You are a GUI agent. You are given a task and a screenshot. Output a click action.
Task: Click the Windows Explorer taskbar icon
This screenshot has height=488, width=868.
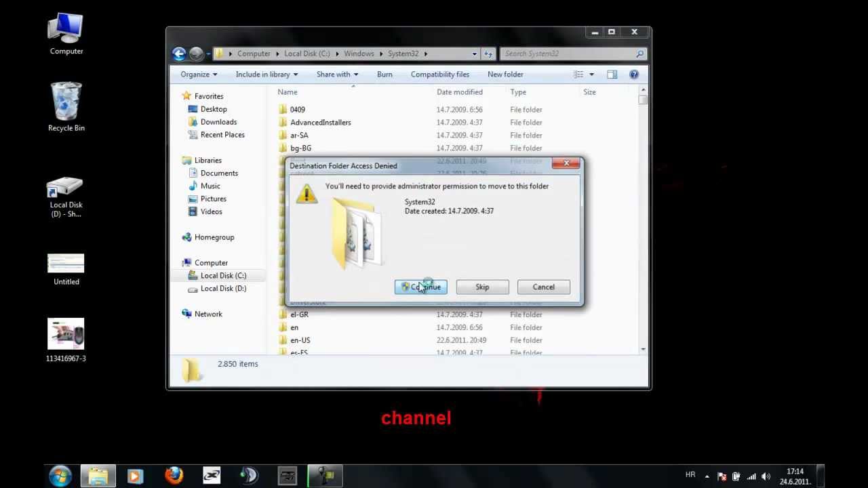click(x=98, y=474)
